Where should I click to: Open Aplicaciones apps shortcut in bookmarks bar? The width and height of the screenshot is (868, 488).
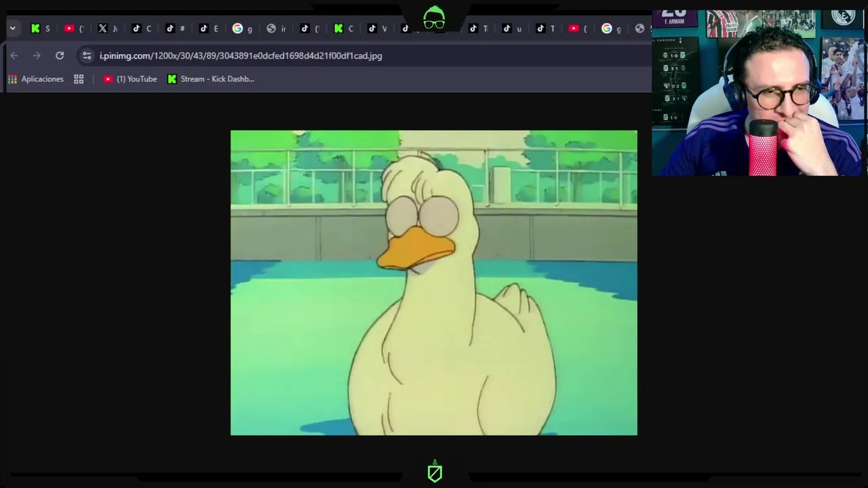(x=35, y=79)
